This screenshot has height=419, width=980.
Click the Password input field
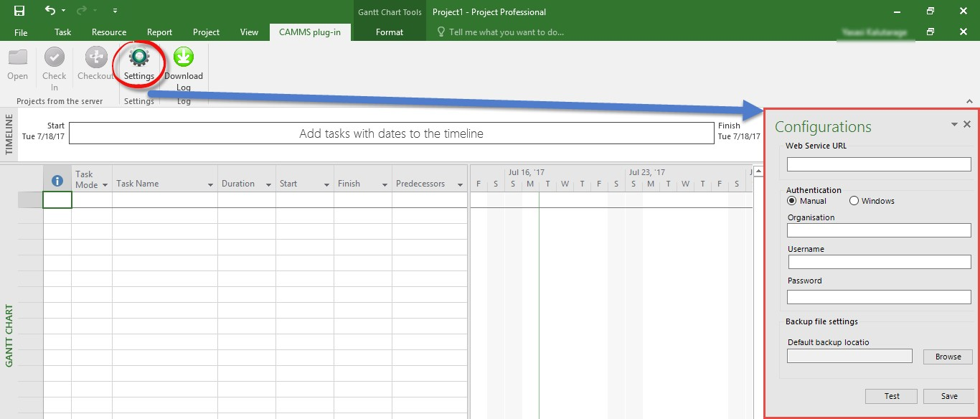click(879, 296)
